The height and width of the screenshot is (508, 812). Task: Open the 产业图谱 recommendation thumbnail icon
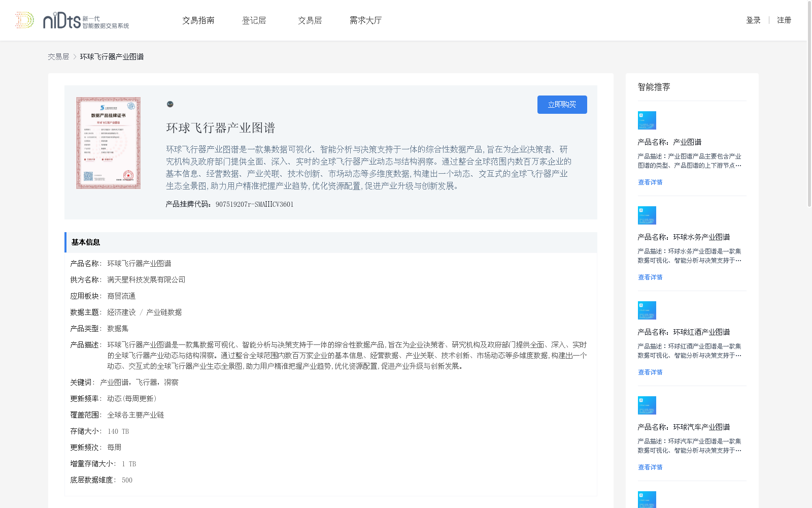(x=647, y=120)
